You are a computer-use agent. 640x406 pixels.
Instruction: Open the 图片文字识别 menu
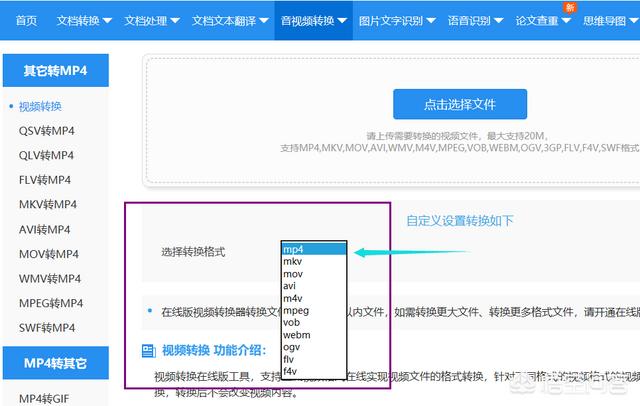tap(396, 20)
